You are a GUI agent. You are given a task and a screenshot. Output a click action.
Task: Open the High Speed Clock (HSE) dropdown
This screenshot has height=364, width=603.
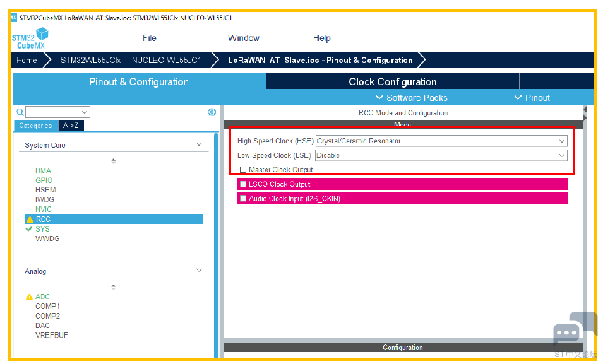[x=441, y=141]
